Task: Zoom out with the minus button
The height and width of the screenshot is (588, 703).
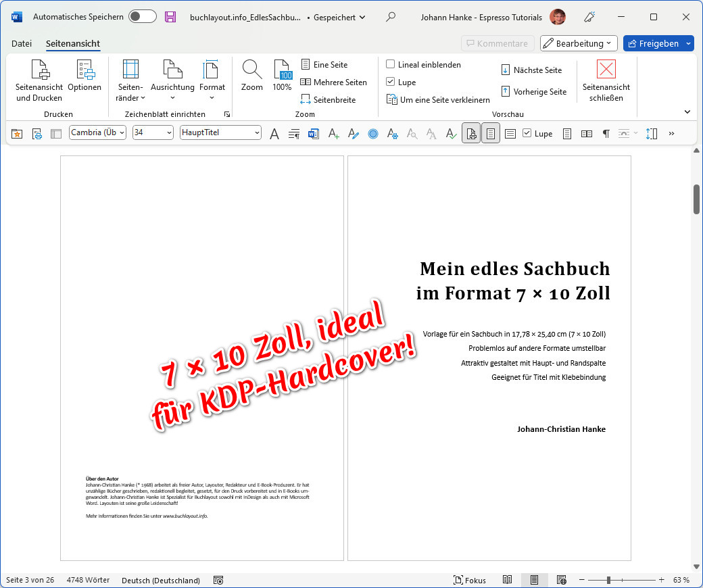Action: point(581,581)
